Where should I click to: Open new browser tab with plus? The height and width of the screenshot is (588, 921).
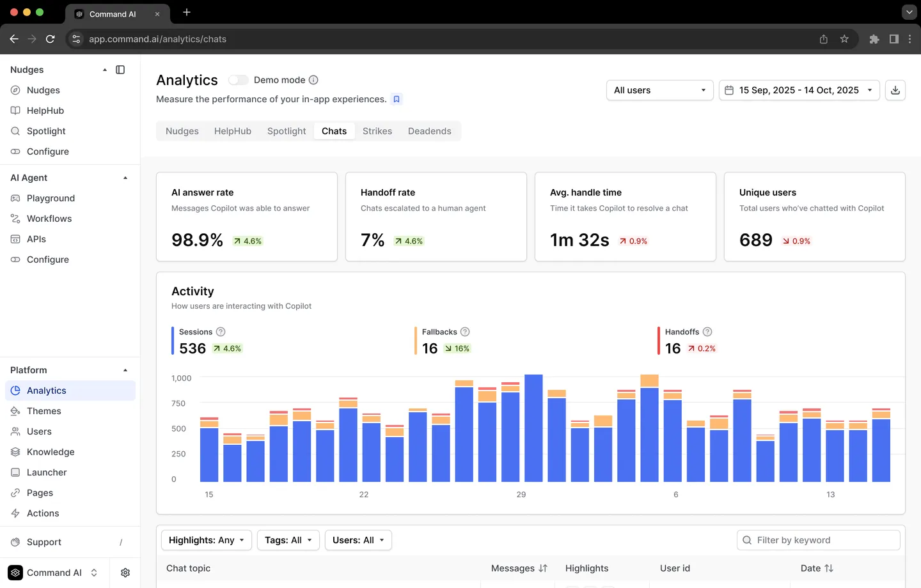click(187, 12)
